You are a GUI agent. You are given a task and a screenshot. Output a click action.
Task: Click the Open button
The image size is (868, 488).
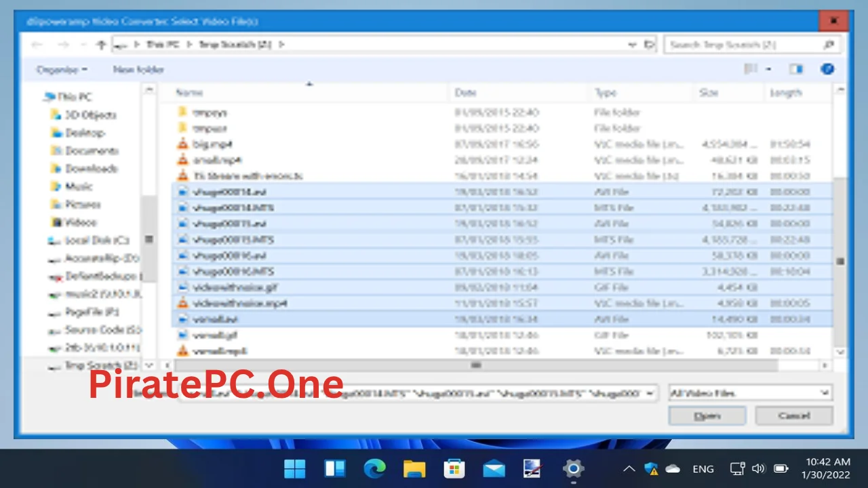[707, 416]
